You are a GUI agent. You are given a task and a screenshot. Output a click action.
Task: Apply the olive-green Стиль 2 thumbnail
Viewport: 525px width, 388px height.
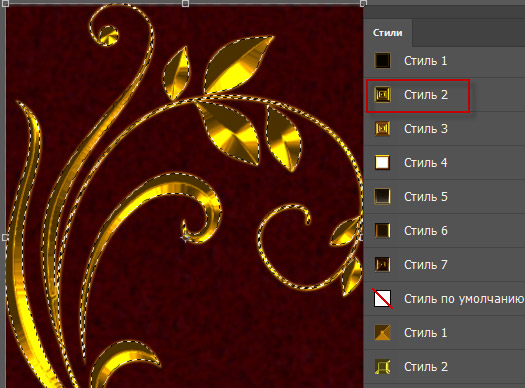[x=382, y=367]
